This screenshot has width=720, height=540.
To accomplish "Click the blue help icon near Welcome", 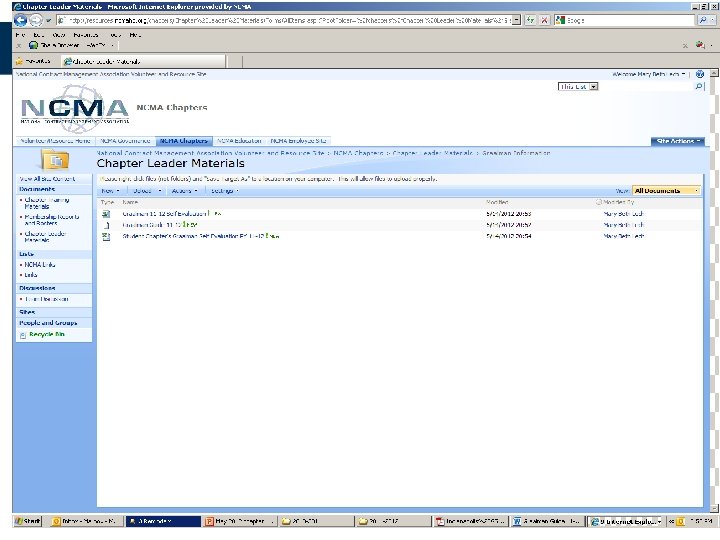I will pos(700,74).
